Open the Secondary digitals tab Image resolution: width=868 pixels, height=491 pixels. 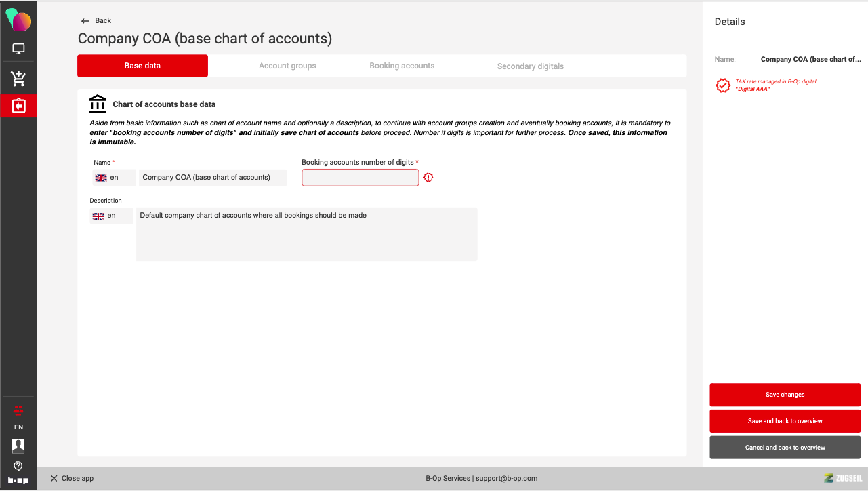tap(530, 66)
